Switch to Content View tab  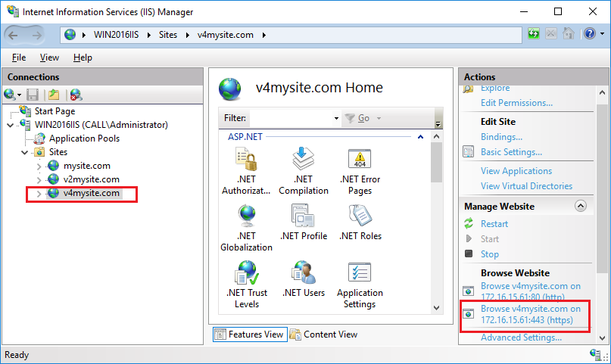(x=323, y=334)
